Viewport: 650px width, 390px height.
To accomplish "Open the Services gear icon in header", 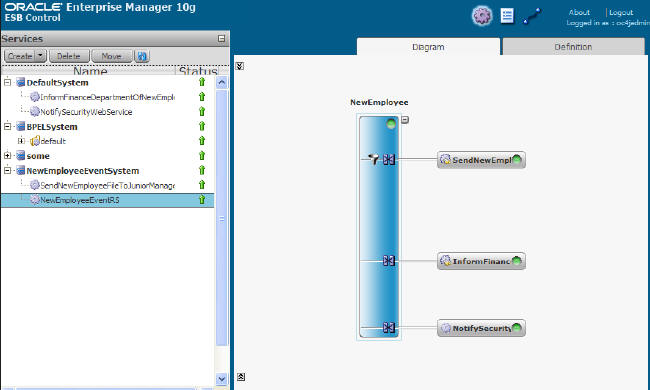I will point(482,16).
